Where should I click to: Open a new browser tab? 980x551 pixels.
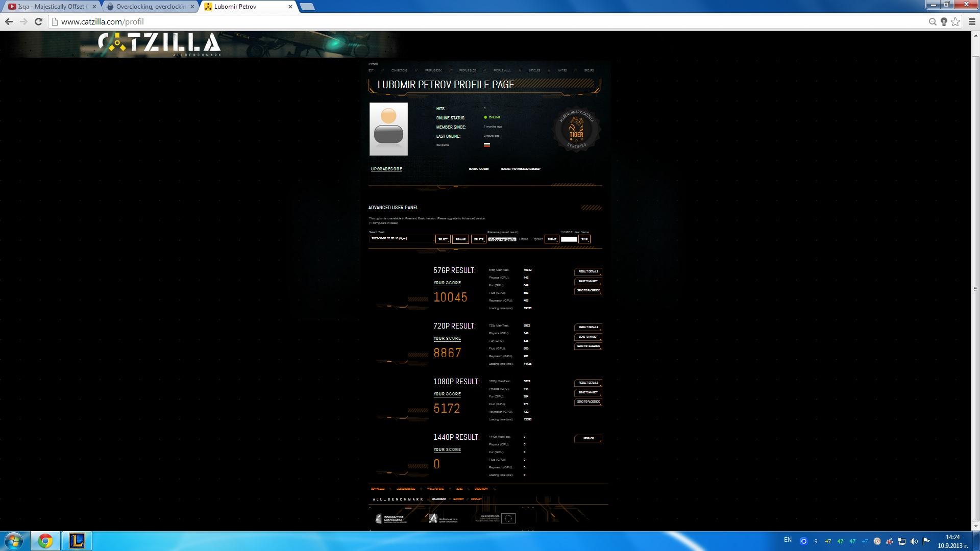(307, 7)
